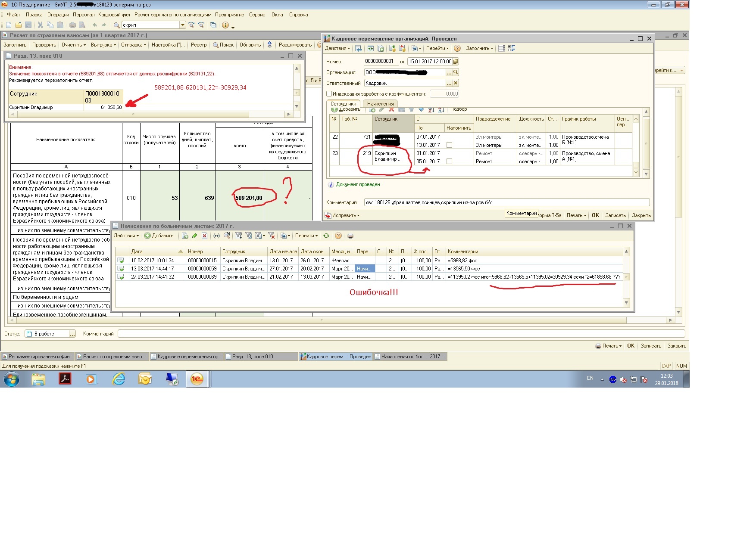Open Статус selection ellipsis button
This screenshot has height=534, width=756.
(72, 334)
